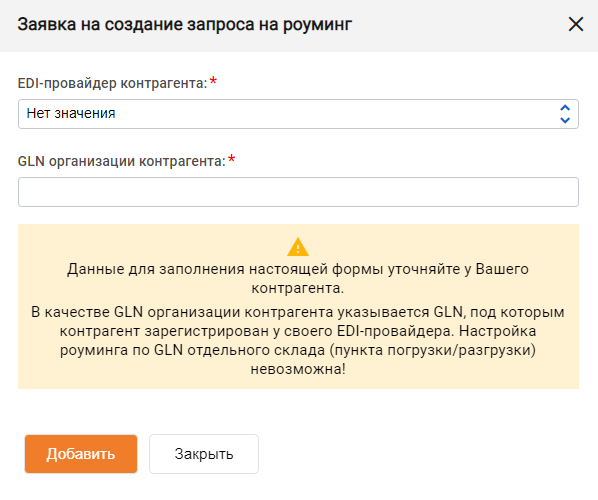Click the yellow warning triangle icon
The width and height of the screenshot is (598, 500).
298,247
